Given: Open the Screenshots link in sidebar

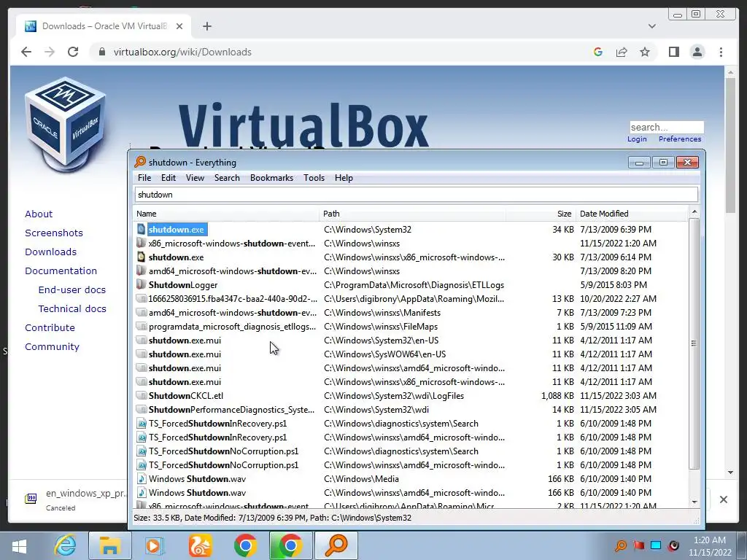Looking at the screenshot, I should tap(54, 233).
